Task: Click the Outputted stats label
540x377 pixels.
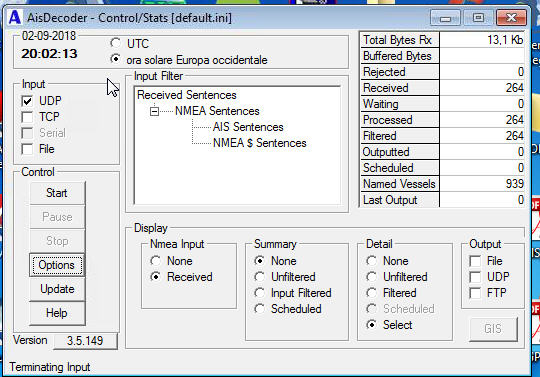Action: pos(400,152)
